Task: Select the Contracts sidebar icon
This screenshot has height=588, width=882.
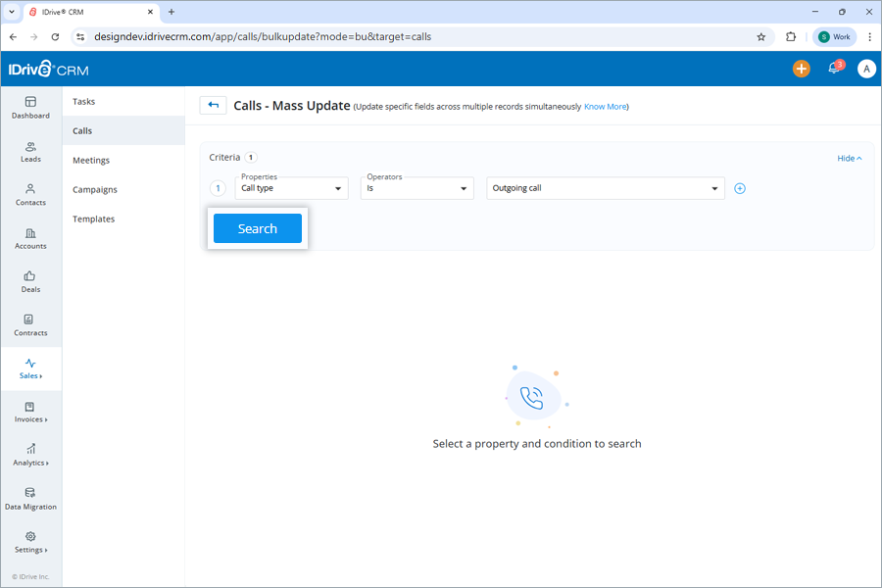Action: tap(30, 326)
